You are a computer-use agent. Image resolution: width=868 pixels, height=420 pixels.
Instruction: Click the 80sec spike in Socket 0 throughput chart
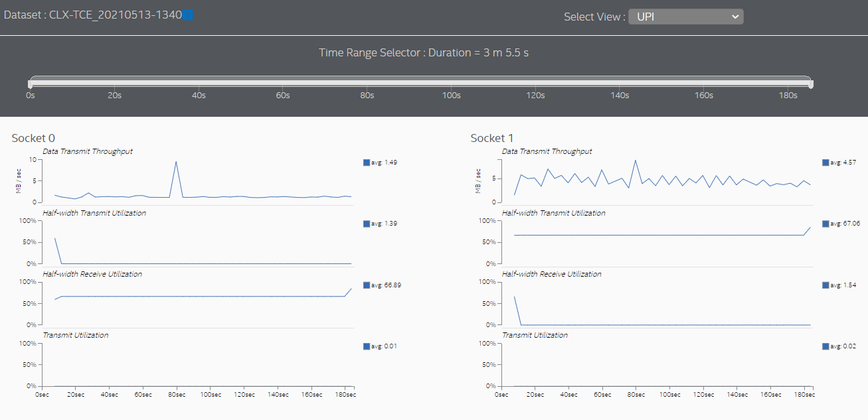pyautogui.click(x=176, y=161)
